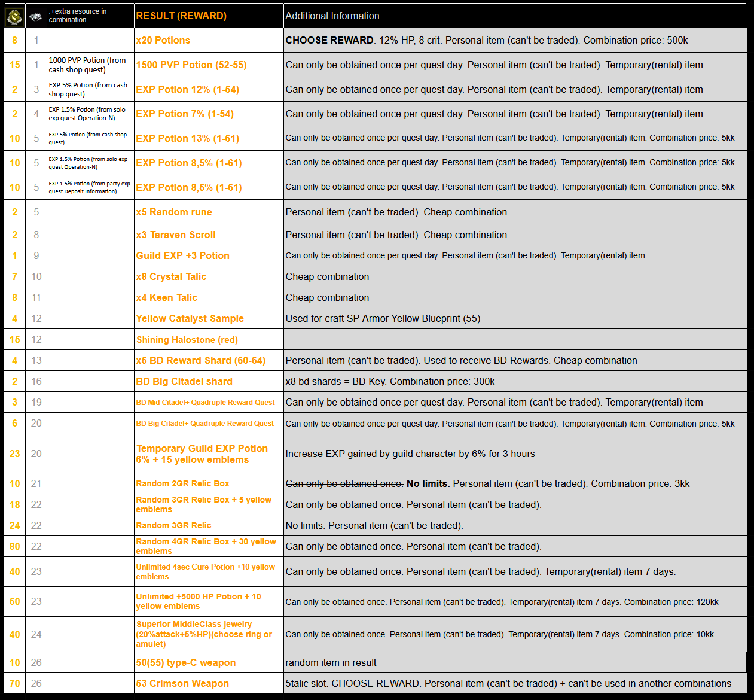Select the Yellow Catalyst Sample reward

click(x=190, y=318)
